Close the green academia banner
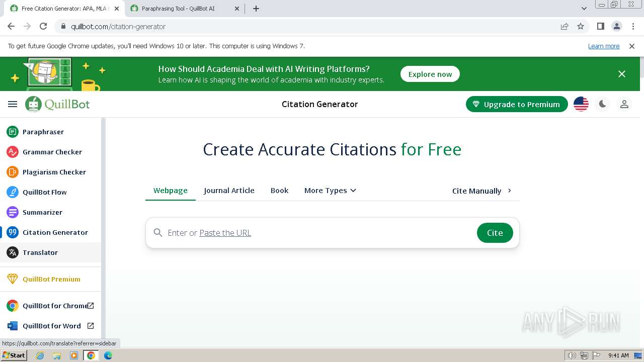Image resolution: width=644 pixels, height=362 pixels. click(622, 74)
